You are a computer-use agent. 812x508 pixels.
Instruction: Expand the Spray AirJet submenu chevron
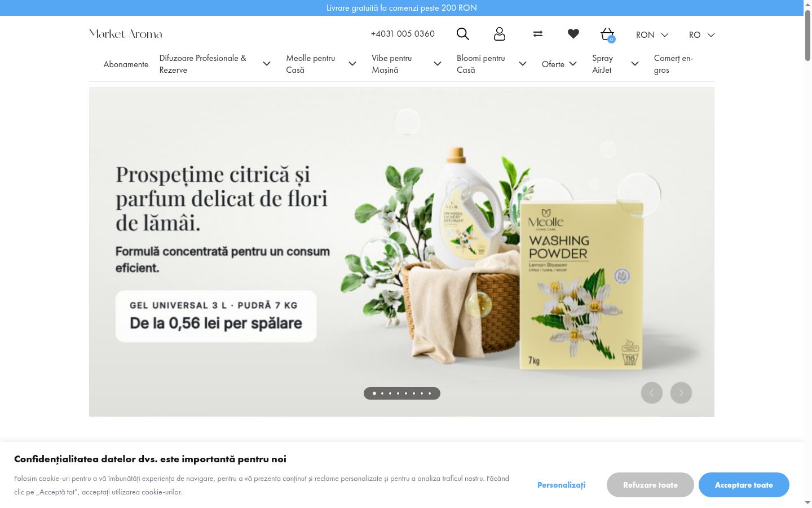click(x=635, y=64)
